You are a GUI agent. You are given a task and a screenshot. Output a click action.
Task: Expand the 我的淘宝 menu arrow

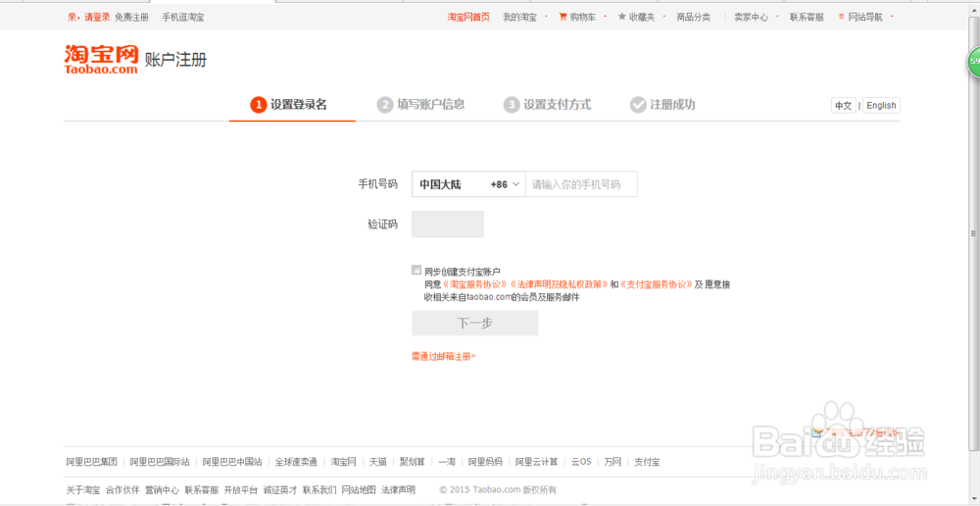[547, 17]
